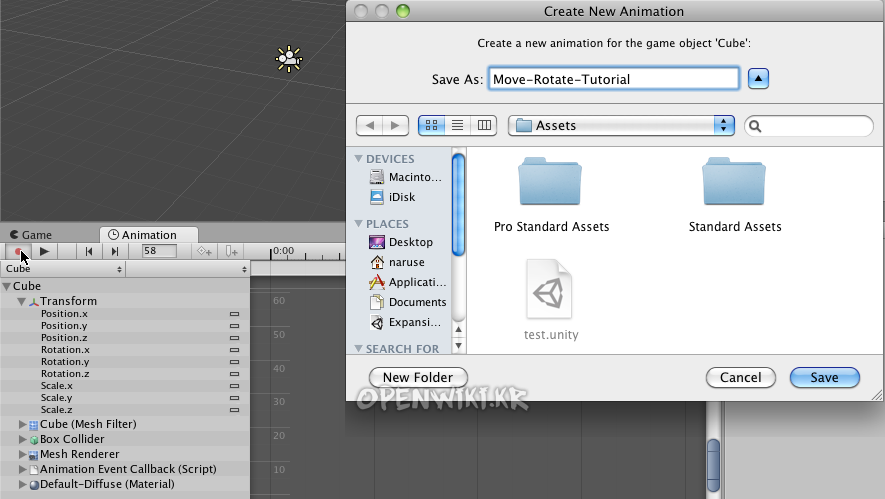Select the Position.z property row
Screen dimensions: 885x499
(x=125, y=338)
